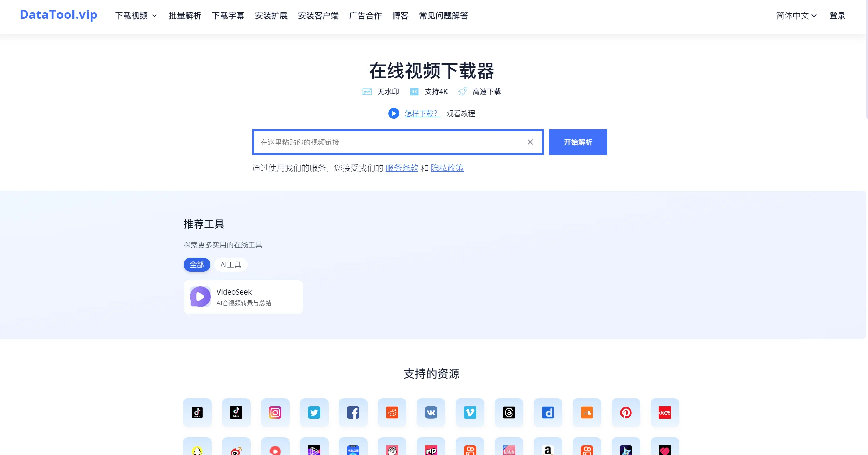Open the Weibo icon

coord(236,446)
